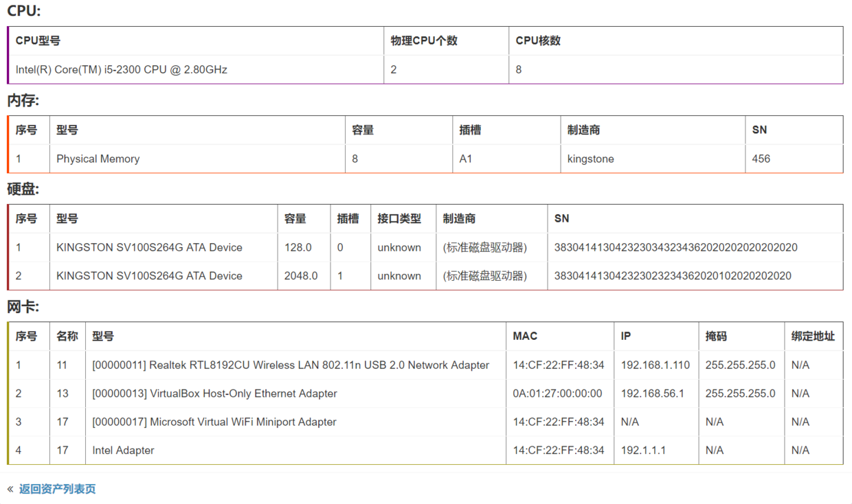Click the MAC address 0A:01:27:00:00:00
Screen dimensions: 852x504
coord(557,393)
